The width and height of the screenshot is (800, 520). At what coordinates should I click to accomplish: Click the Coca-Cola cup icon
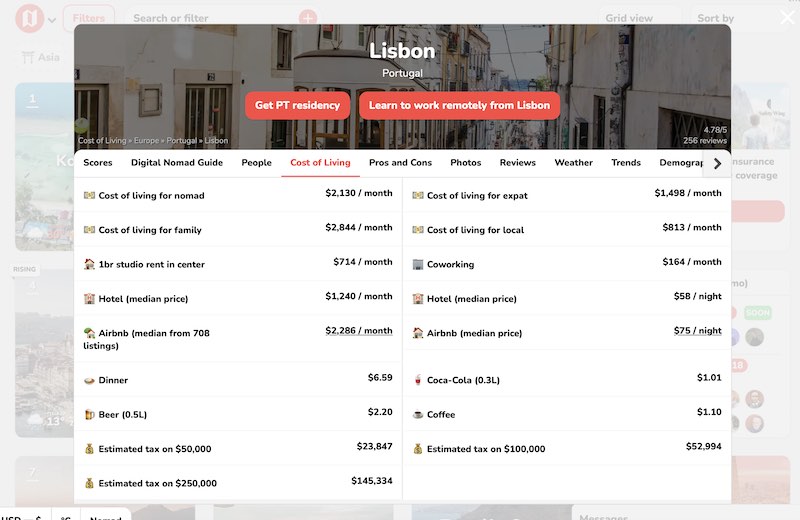[x=418, y=380]
